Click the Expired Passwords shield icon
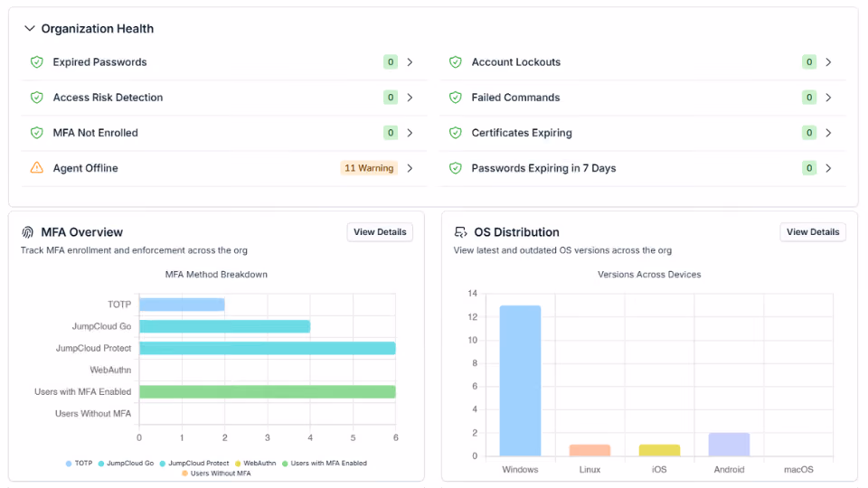The image size is (868, 488). [x=36, y=62]
